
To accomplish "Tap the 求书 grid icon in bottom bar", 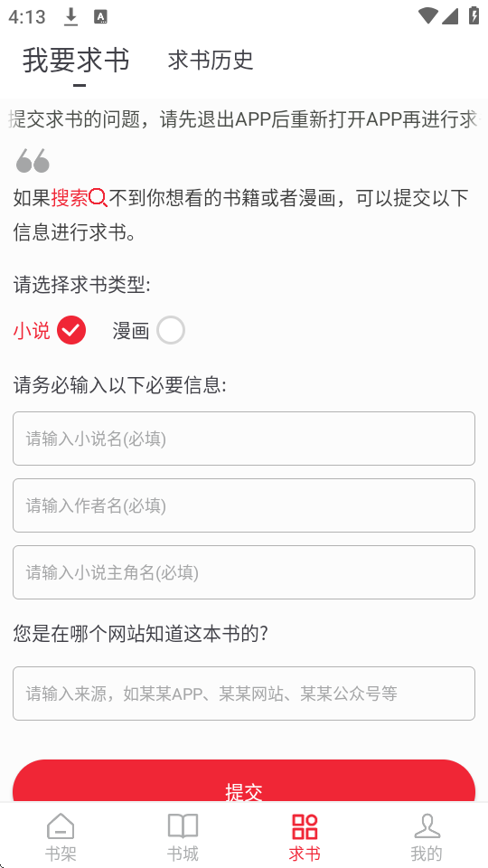I will (x=305, y=826).
